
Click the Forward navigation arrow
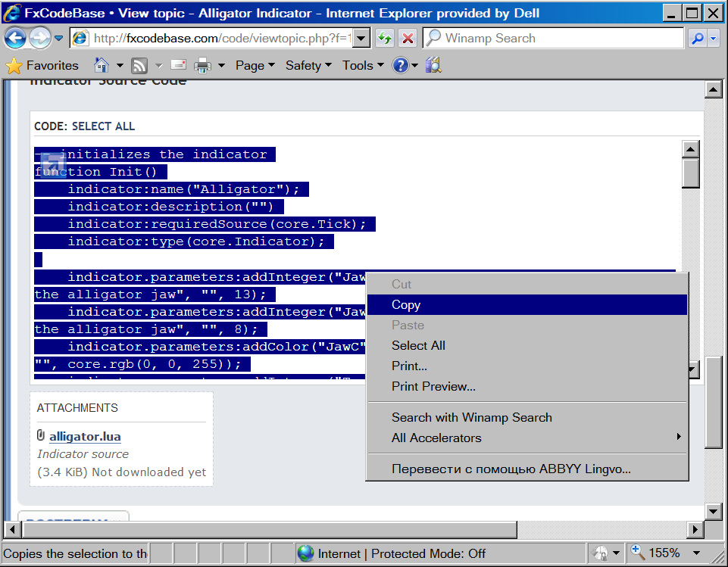point(40,38)
